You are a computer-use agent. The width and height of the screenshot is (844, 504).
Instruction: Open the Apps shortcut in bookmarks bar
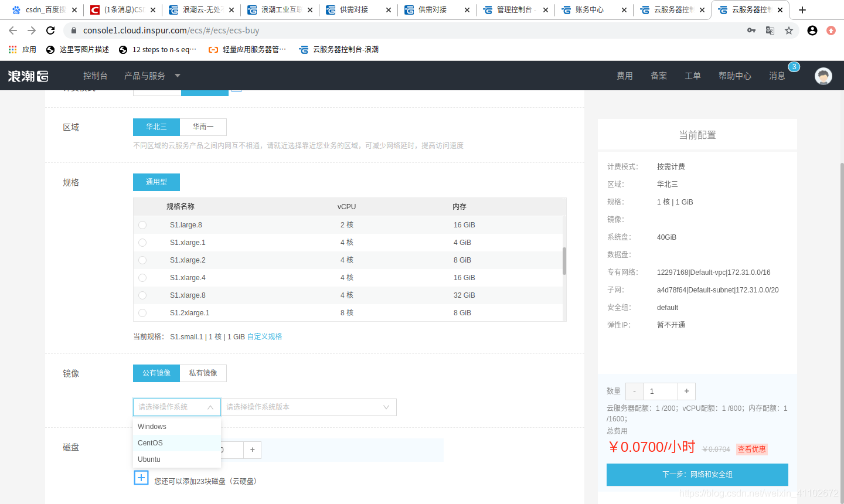22,50
